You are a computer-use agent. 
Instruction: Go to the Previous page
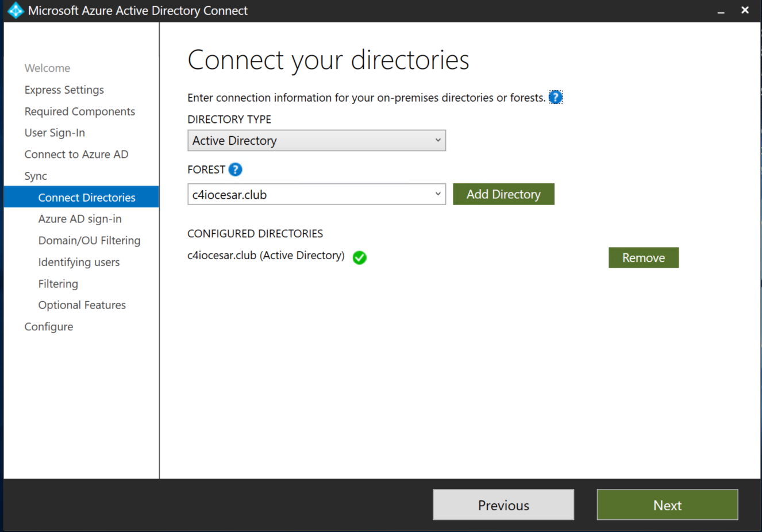click(x=503, y=505)
